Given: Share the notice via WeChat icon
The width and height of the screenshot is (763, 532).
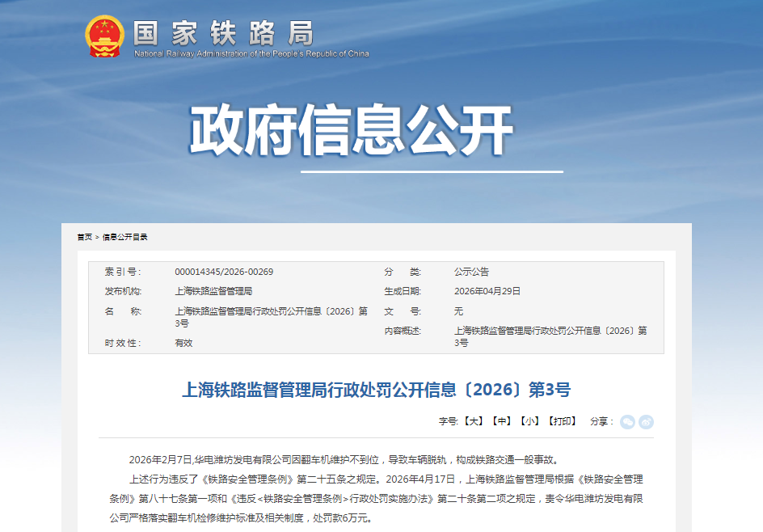Looking at the screenshot, I should click(627, 422).
